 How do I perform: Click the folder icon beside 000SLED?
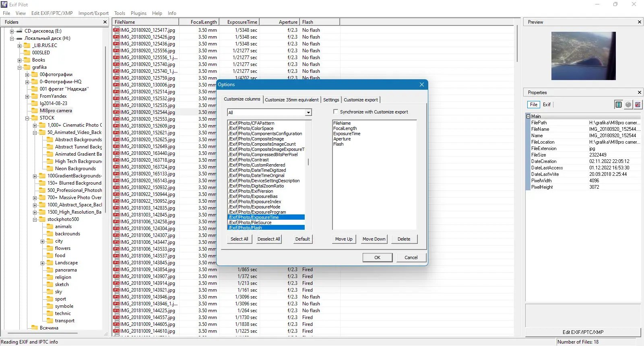pyautogui.click(x=27, y=53)
